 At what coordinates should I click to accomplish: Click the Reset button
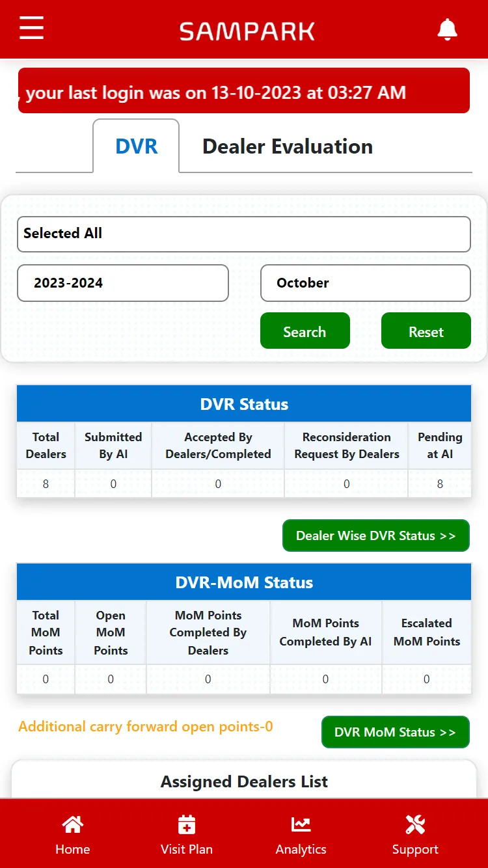point(426,331)
